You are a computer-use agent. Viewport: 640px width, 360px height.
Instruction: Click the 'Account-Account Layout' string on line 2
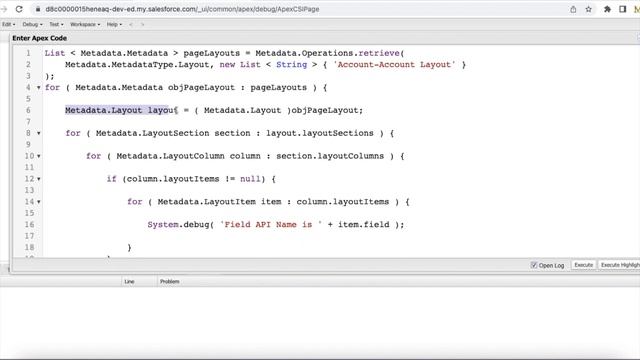pos(394,64)
